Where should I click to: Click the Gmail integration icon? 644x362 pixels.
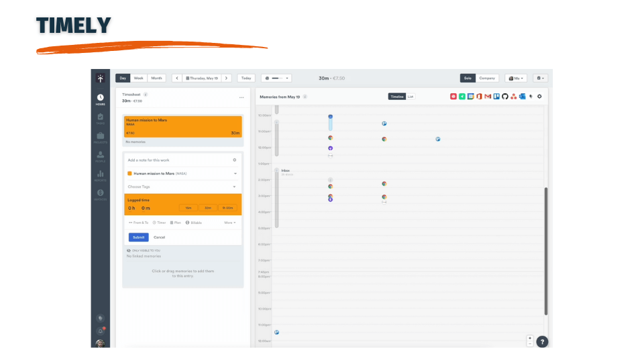pos(488,97)
